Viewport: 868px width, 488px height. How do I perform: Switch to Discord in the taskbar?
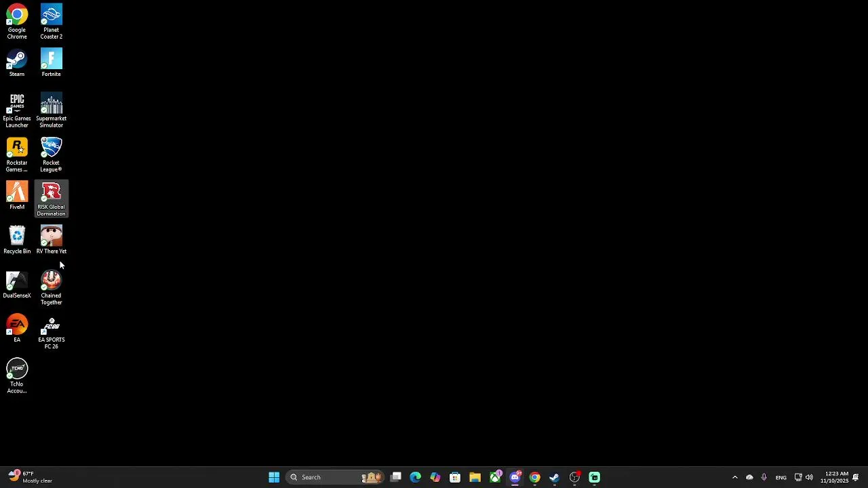click(x=515, y=477)
